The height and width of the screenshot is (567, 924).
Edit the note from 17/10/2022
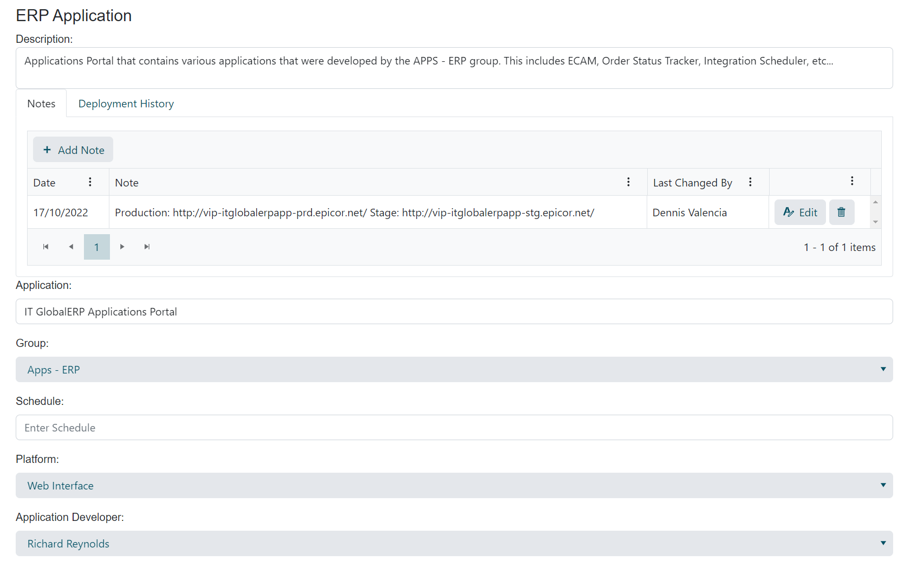pyautogui.click(x=800, y=212)
